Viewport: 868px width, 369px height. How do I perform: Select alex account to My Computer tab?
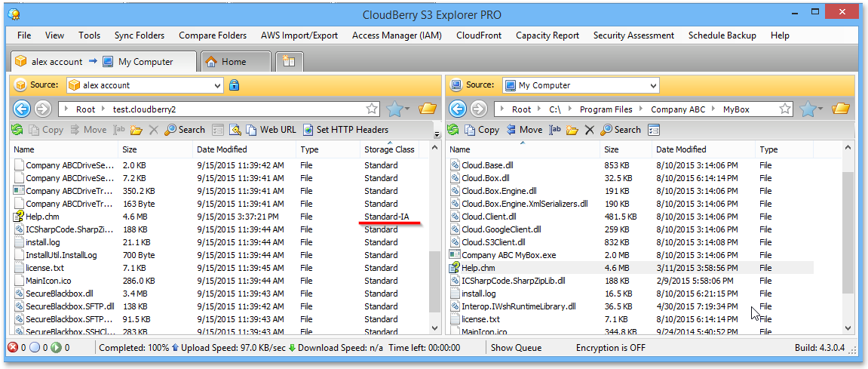(103, 62)
